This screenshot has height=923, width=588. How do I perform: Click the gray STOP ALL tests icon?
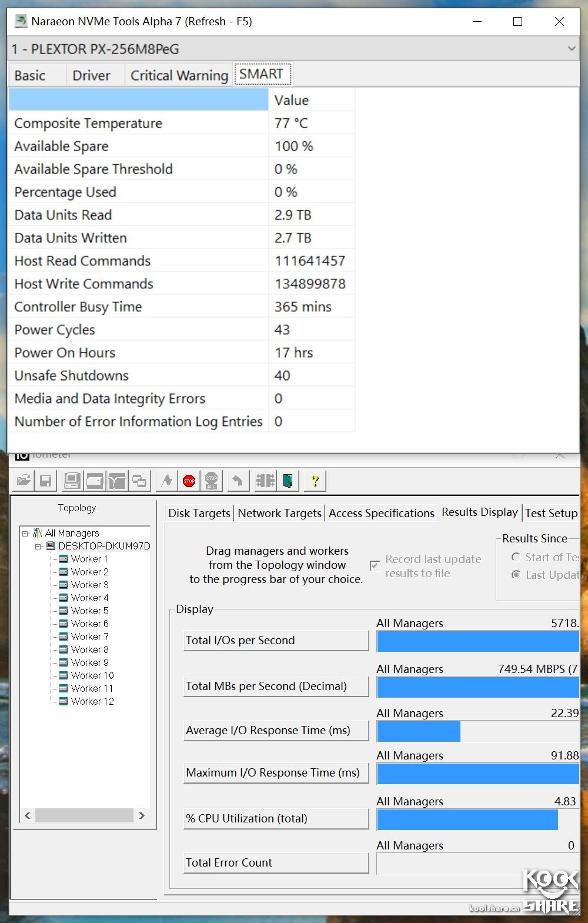tap(212, 481)
